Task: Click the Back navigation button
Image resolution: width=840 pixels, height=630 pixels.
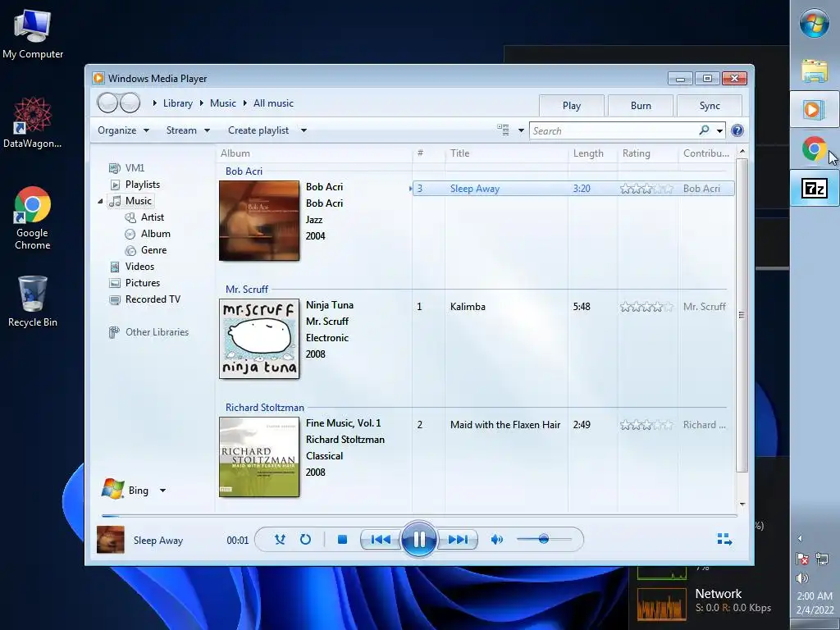Action: click(x=107, y=103)
